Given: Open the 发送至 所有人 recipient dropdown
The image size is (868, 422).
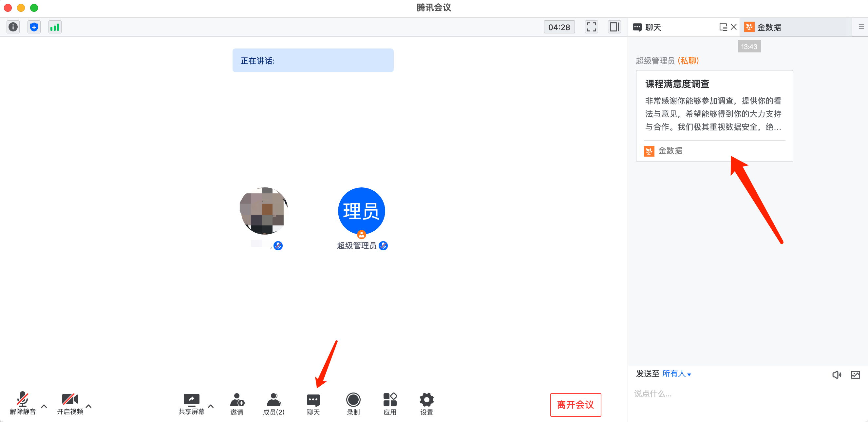Looking at the screenshot, I should pyautogui.click(x=677, y=374).
